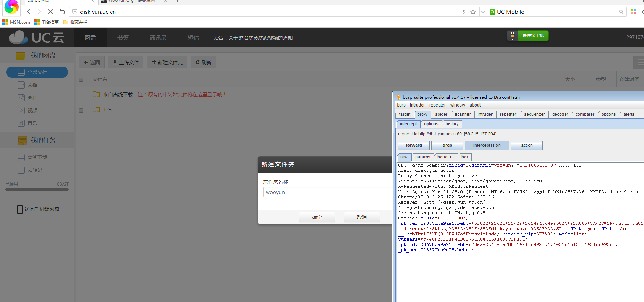Select 全部文件 in the sidebar

pyautogui.click(x=37, y=72)
